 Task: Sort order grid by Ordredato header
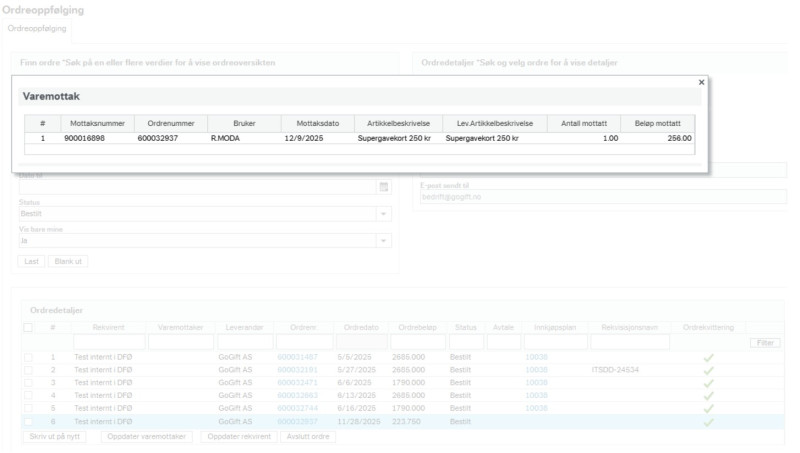click(x=361, y=328)
